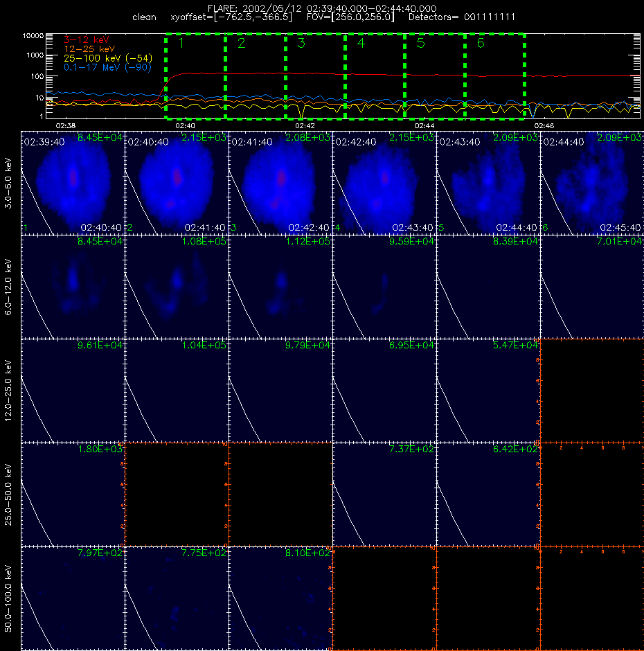Open the 50.0-100.0 keV image labeled 8.10E+02
Screen dimensions: 644x651
280,598
